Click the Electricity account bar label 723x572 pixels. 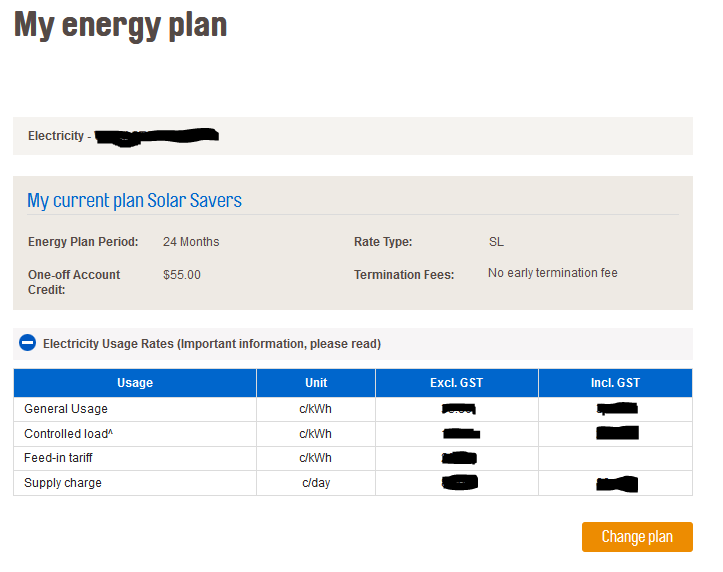[56, 136]
